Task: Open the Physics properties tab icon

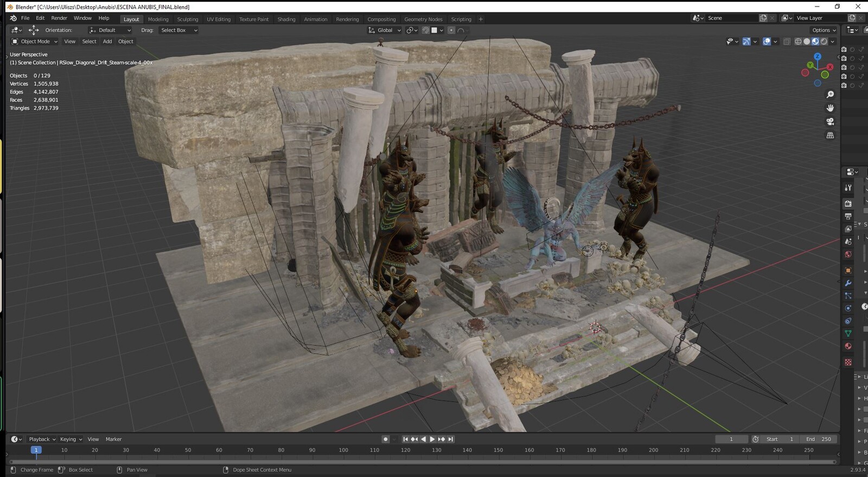Action: (848, 308)
